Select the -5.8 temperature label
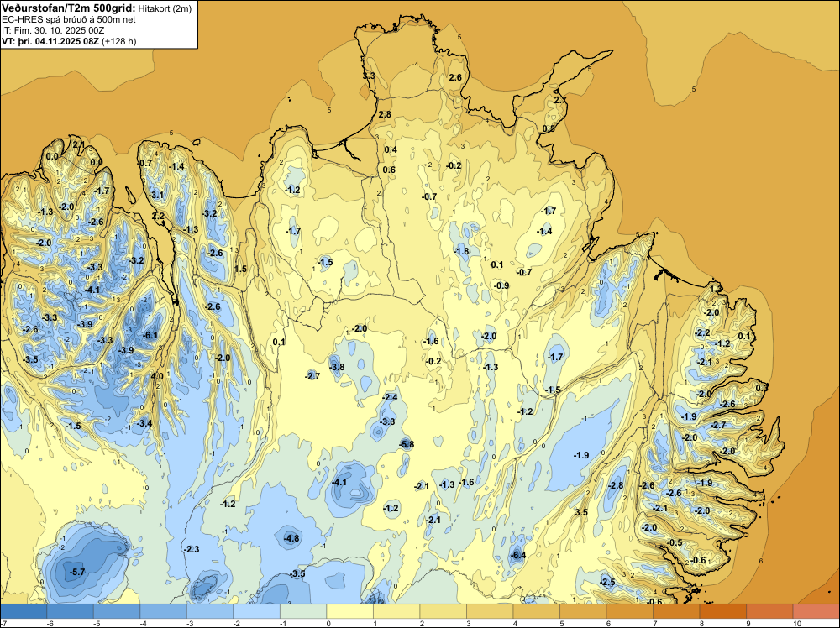 (x=407, y=444)
